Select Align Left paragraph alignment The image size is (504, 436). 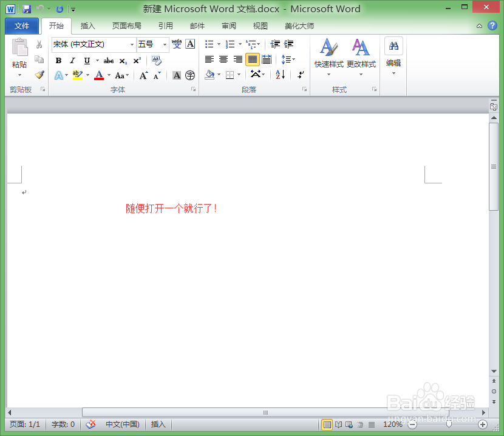point(209,59)
